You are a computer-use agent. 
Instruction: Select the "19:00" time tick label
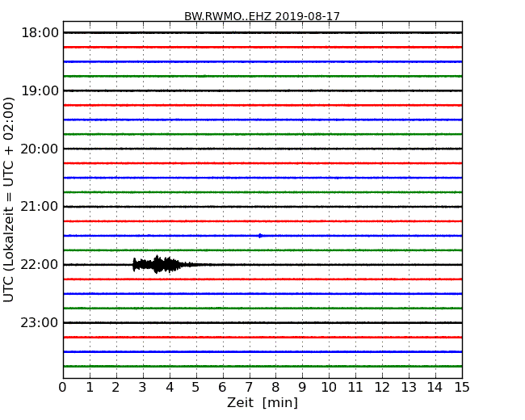(40, 90)
